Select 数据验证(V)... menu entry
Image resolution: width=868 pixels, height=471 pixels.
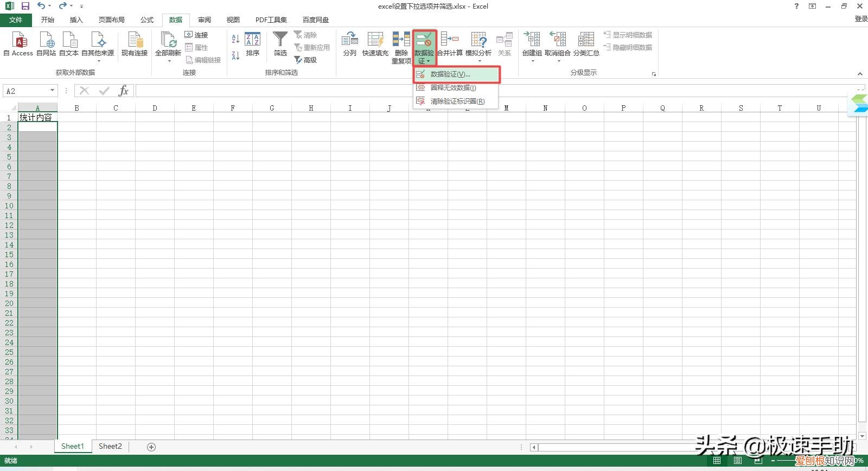point(456,74)
